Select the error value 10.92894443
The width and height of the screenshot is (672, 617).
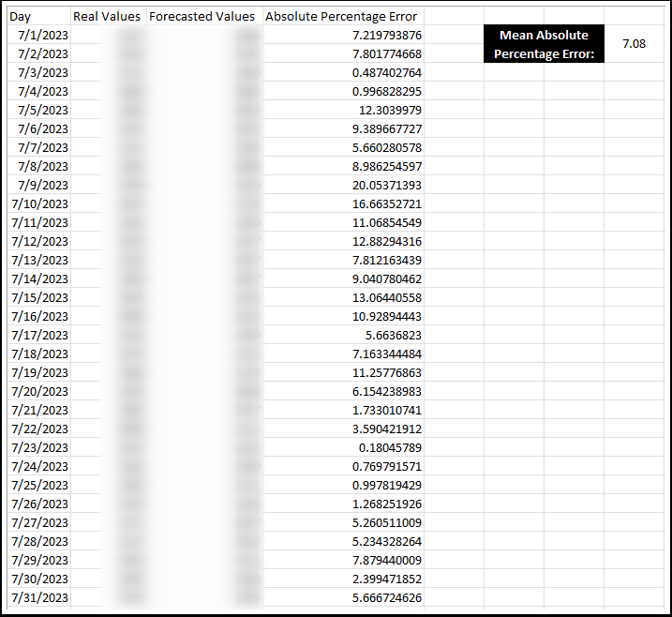click(x=343, y=316)
